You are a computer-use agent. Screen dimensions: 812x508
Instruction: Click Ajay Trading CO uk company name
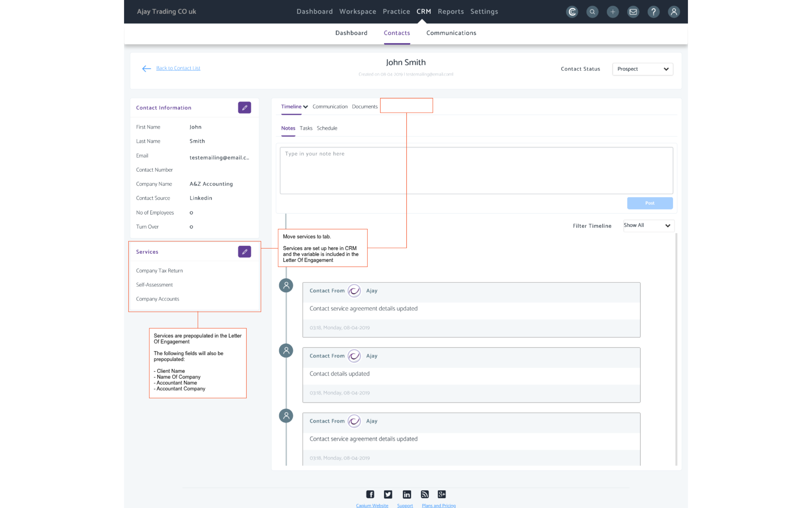(167, 11)
